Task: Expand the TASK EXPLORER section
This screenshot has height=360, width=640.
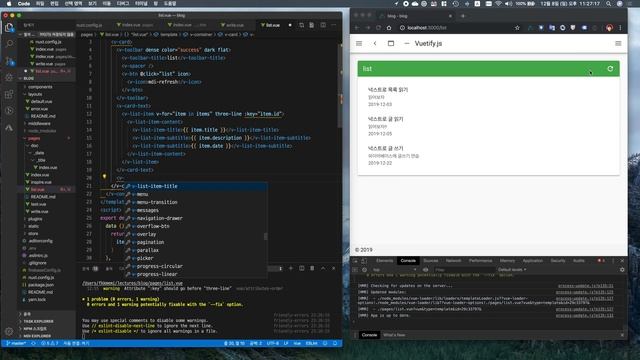Action: click(38, 321)
